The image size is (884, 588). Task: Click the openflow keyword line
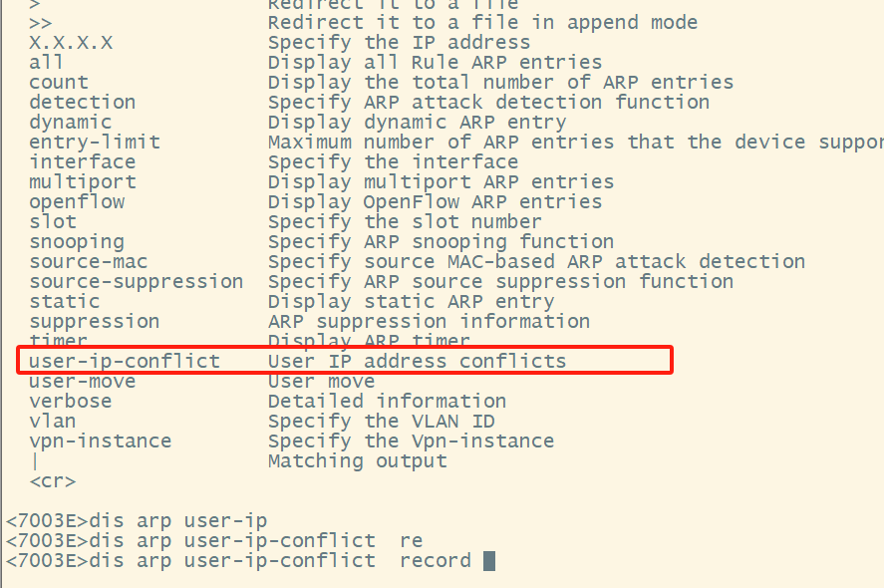tap(76, 201)
